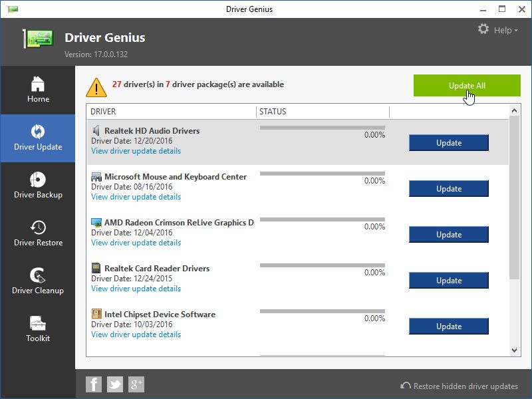Click the settings gear icon
Screen dimensions: 532x399
coord(483,29)
